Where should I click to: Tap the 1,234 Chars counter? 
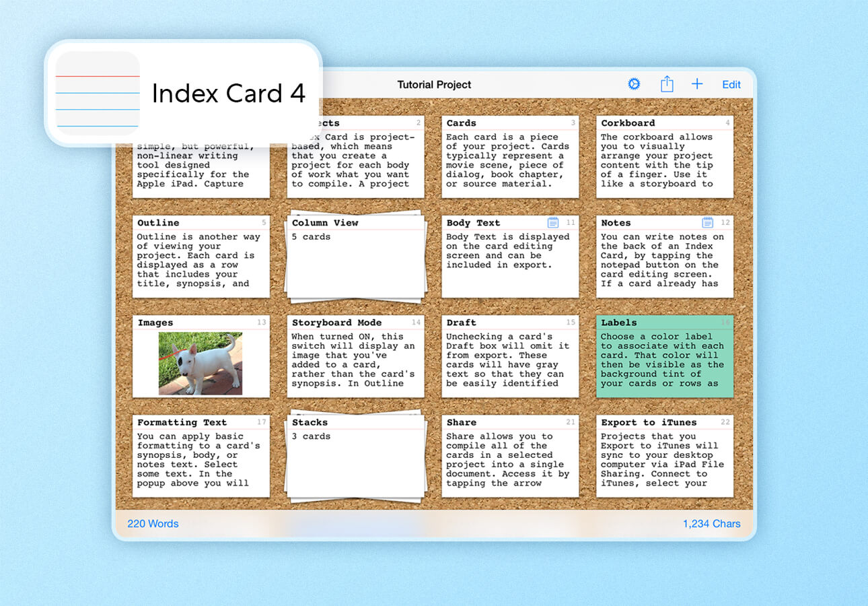[x=711, y=523]
